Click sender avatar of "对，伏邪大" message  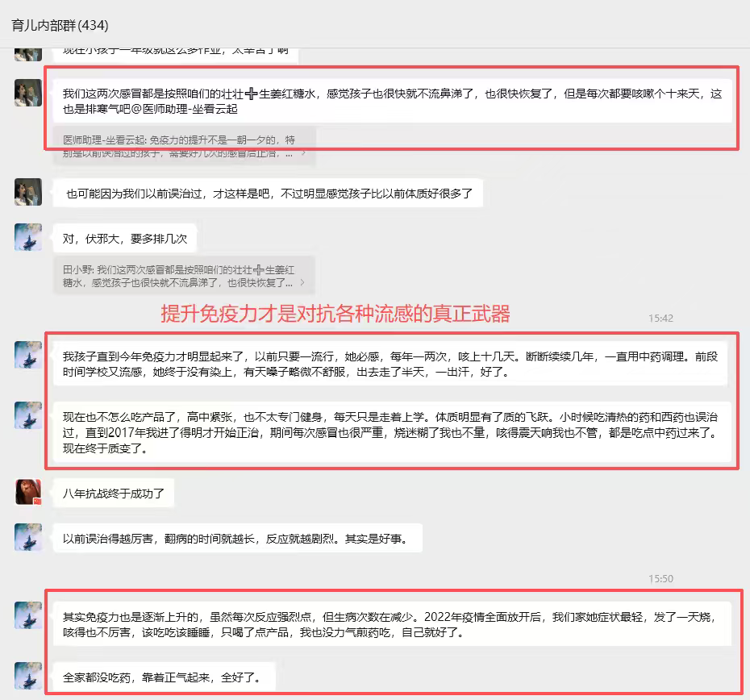point(28,237)
